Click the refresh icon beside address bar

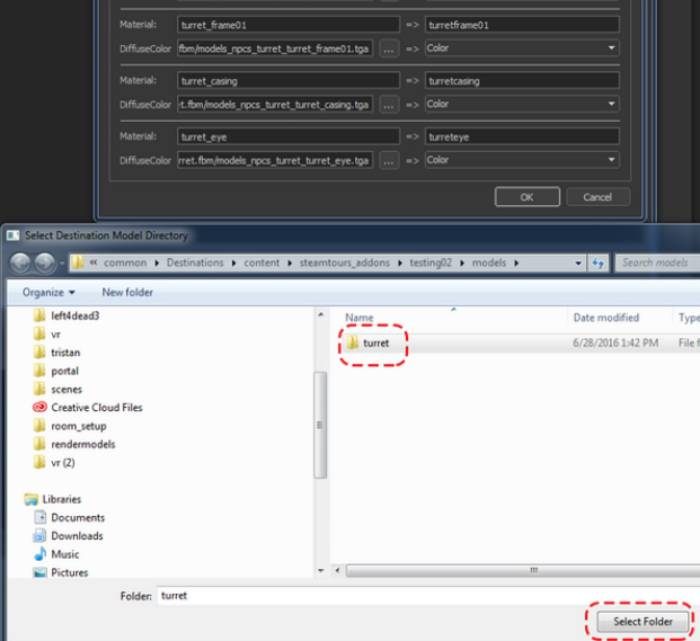[x=599, y=263]
